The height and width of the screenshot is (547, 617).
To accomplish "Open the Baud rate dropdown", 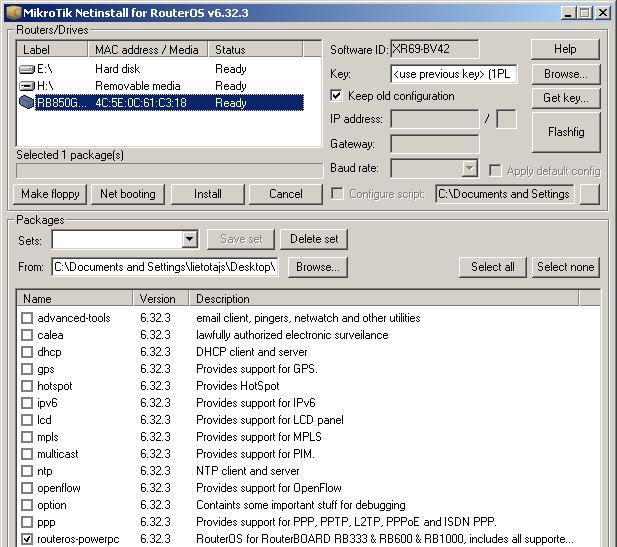I will tap(469, 169).
